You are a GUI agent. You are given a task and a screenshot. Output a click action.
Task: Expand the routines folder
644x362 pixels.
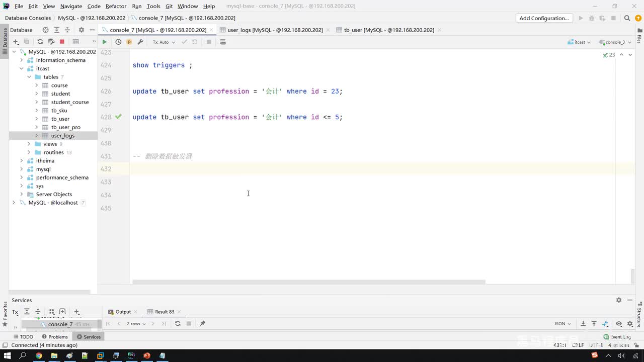pos(29,152)
